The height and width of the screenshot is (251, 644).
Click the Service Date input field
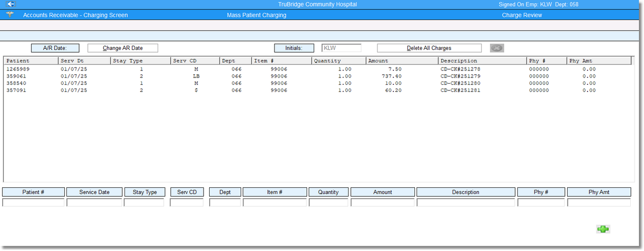tap(95, 202)
